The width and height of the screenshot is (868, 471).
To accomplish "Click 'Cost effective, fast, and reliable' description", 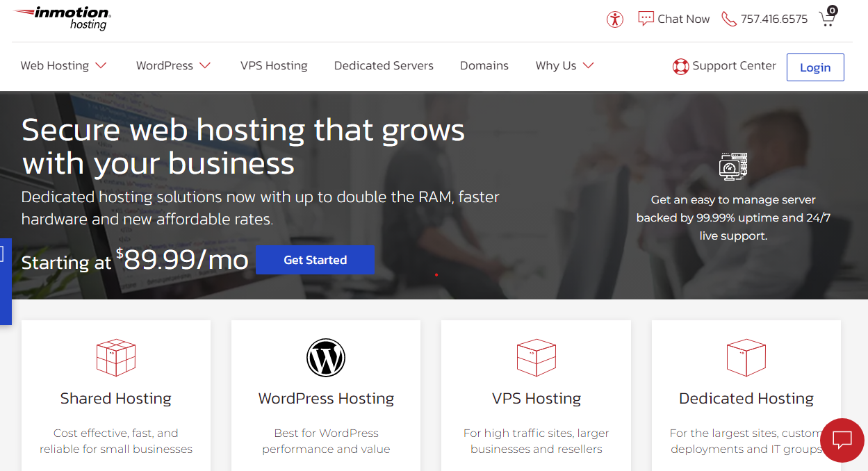I will tap(116, 441).
